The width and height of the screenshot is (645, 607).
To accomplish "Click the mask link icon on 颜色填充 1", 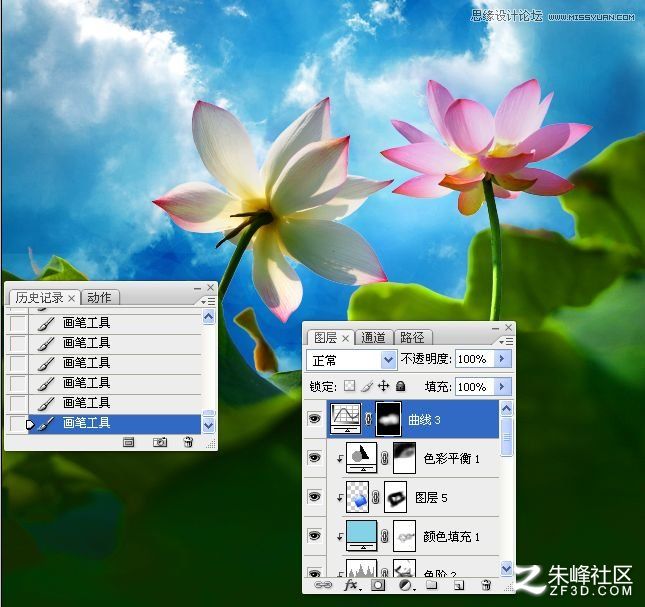I will (x=385, y=536).
